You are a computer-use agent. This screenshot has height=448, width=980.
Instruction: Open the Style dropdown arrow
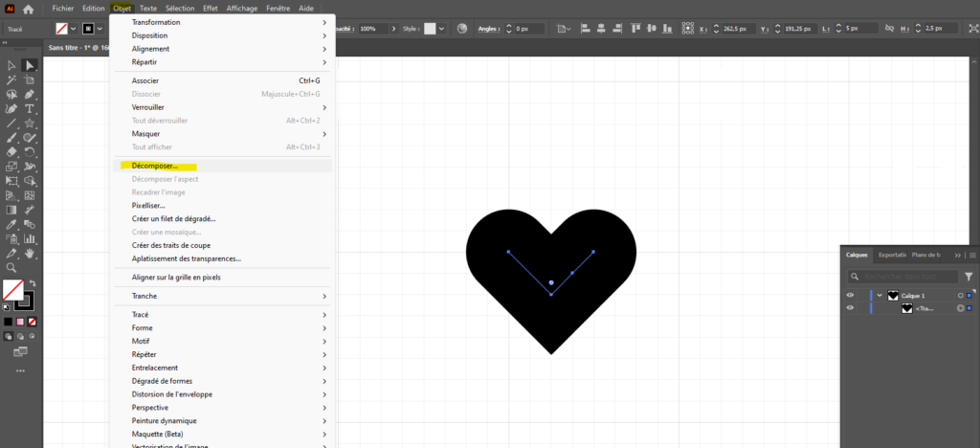[442, 29]
